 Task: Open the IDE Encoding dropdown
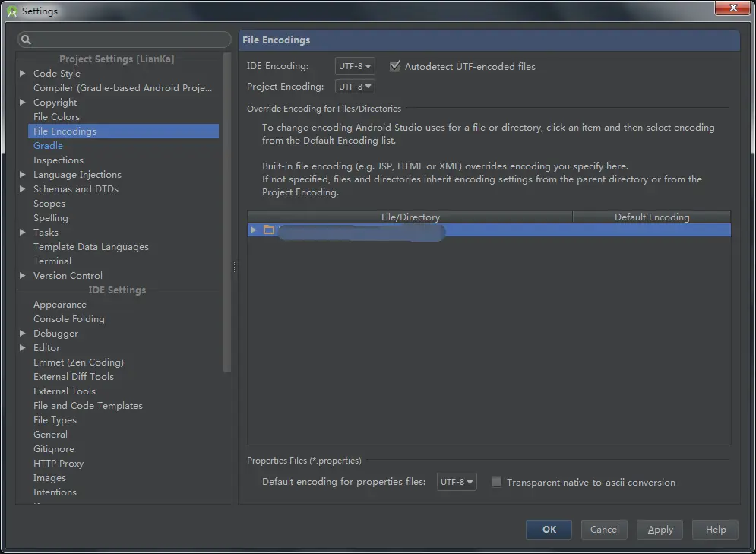(355, 66)
